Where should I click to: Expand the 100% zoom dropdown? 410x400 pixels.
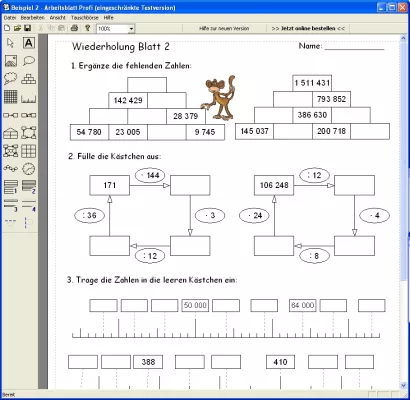click(131, 29)
